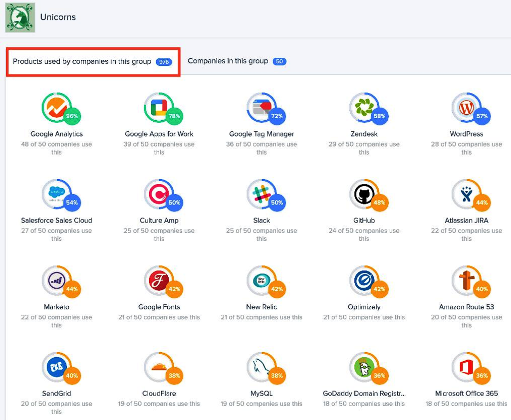Open the Slack logo icon
This screenshot has width=511, height=420.
pos(261,194)
